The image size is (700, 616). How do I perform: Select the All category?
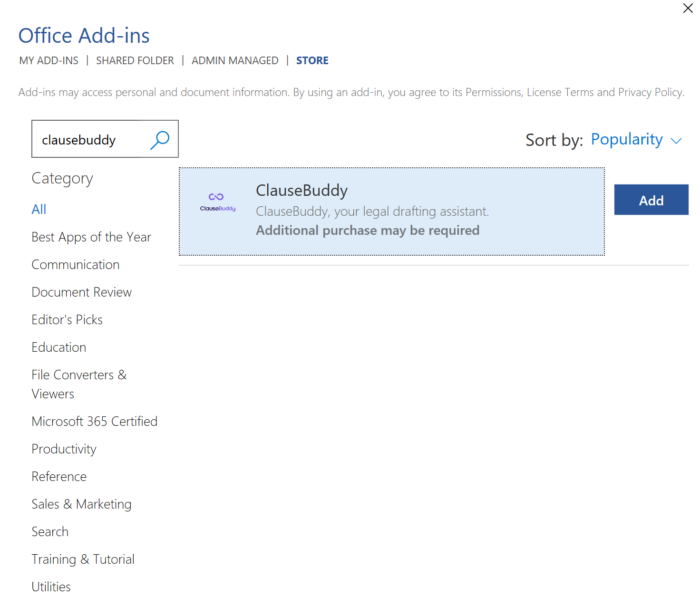click(x=39, y=210)
